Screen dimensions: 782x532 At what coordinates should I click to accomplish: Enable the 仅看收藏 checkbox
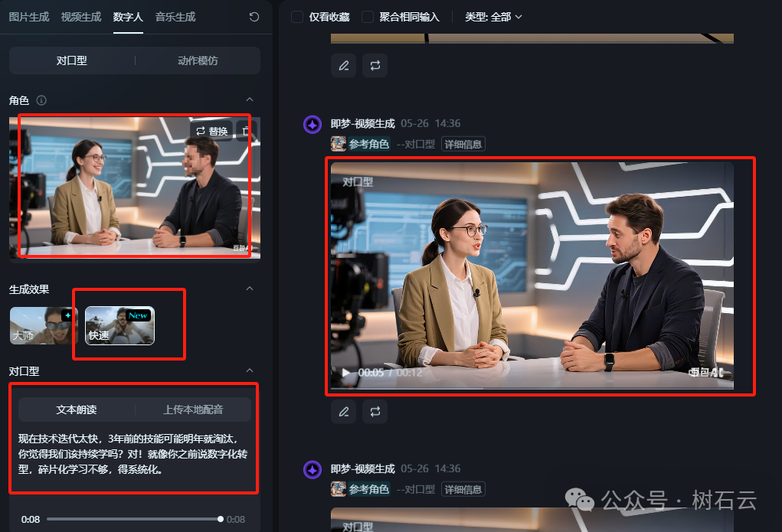point(296,16)
